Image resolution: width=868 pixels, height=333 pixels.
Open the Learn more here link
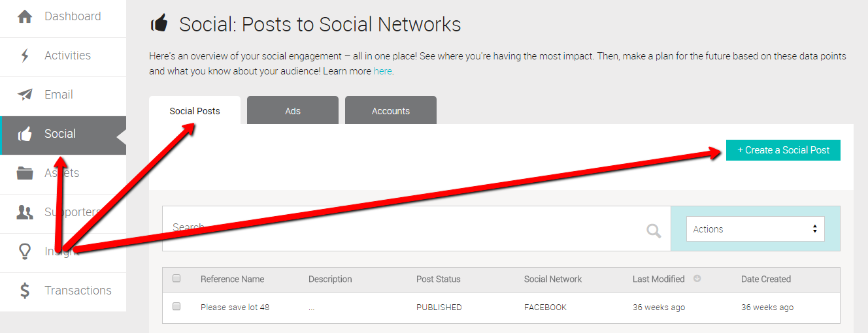pos(382,71)
